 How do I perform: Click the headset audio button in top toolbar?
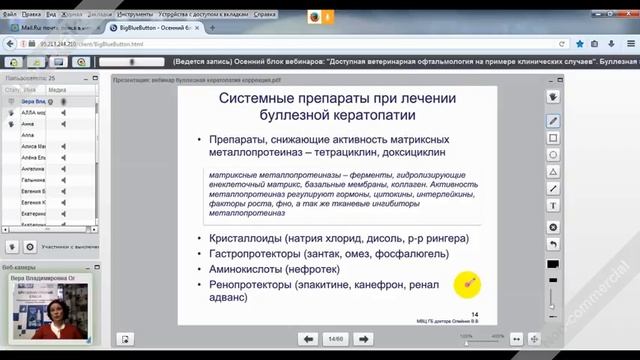click(13, 62)
